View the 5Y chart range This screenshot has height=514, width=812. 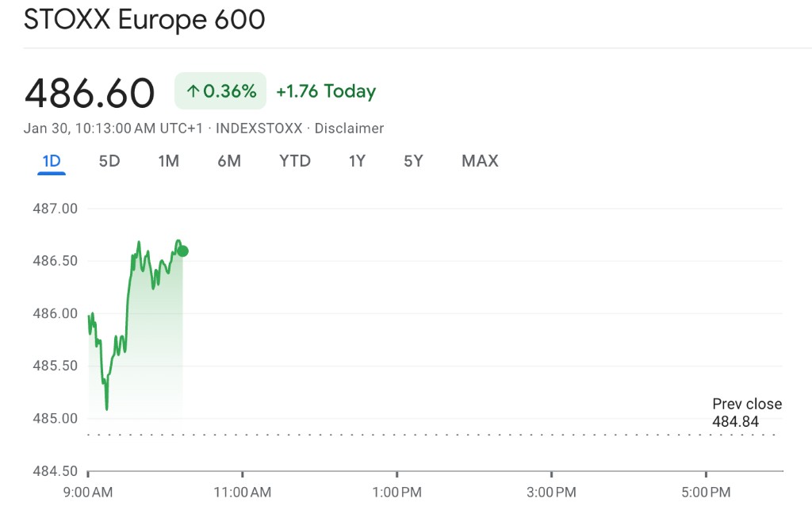tap(413, 161)
